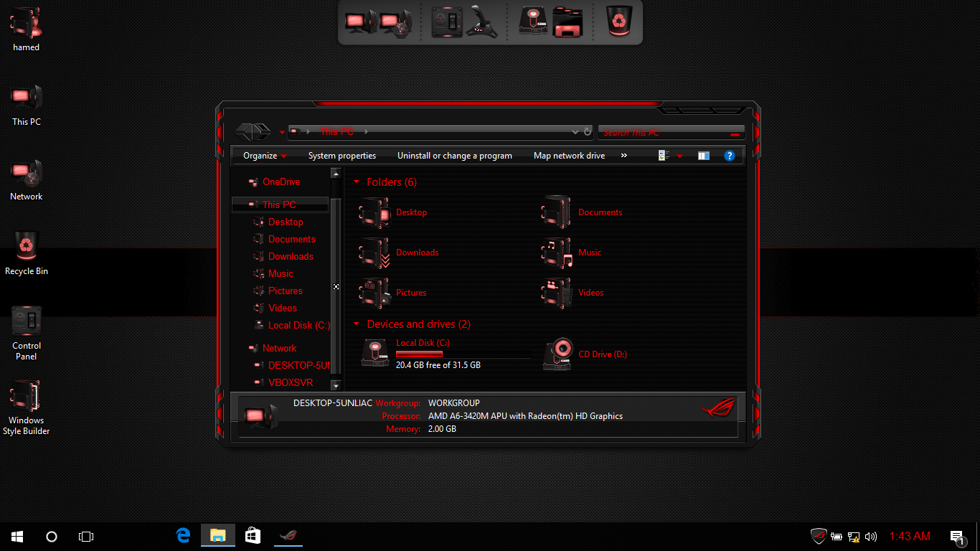Open the Recycle Bin from the top dock
Screen dimensions: 980x551
[x=618, y=22]
